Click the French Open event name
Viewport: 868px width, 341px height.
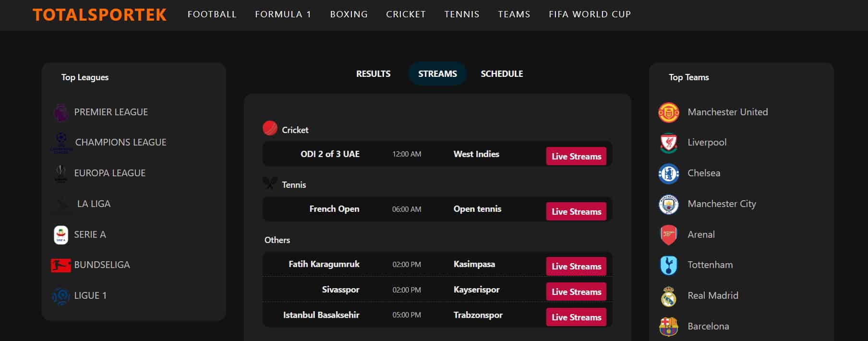point(335,209)
